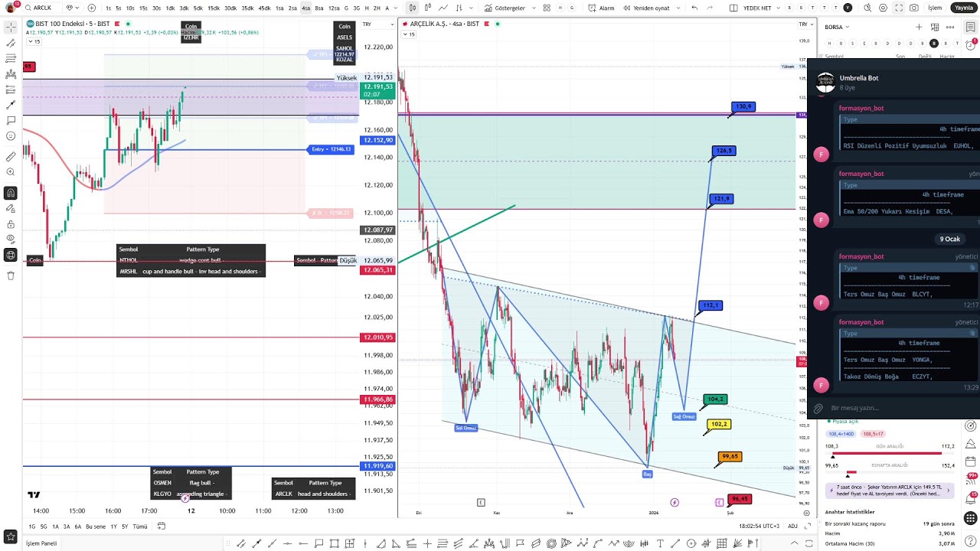The width and height of the screenshot is (980, 551).
Task: Open the BORSA watchlist three-dot menu
Action: click(x=951, y=27)
